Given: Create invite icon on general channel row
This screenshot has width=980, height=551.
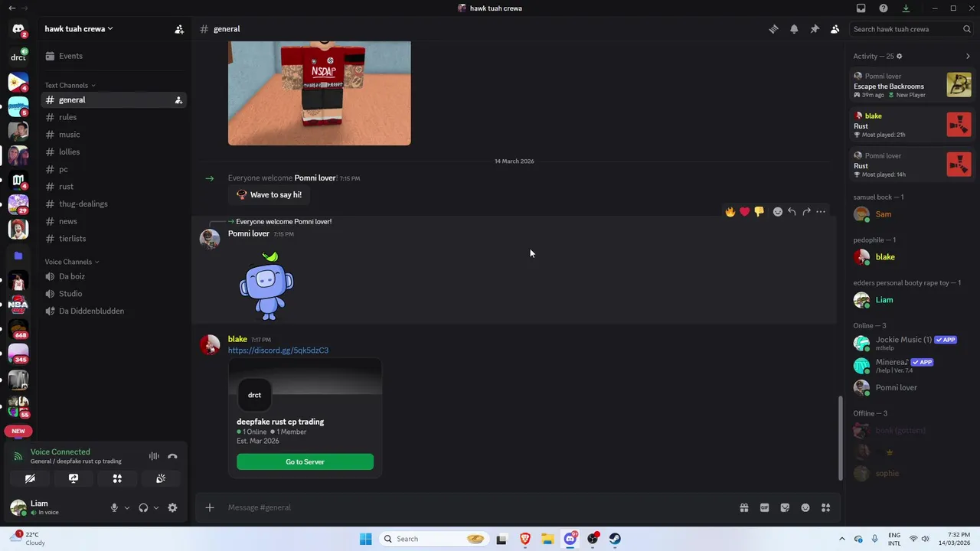Looking at the screenshot, I should point(178,100).
